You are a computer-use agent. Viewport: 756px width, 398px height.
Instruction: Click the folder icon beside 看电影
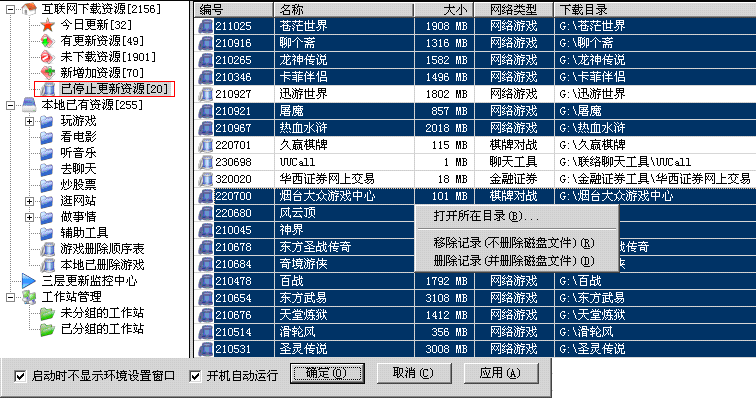tap(47, 137)
